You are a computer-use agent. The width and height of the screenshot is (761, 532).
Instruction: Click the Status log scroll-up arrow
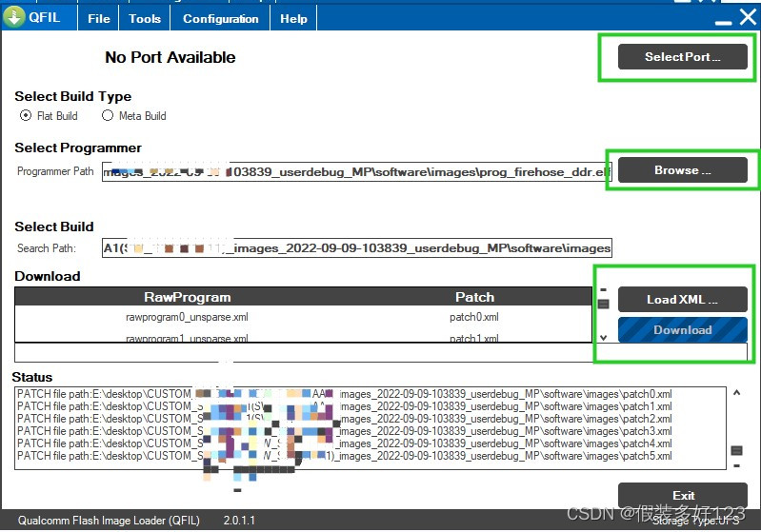click(x=737, y=392)
